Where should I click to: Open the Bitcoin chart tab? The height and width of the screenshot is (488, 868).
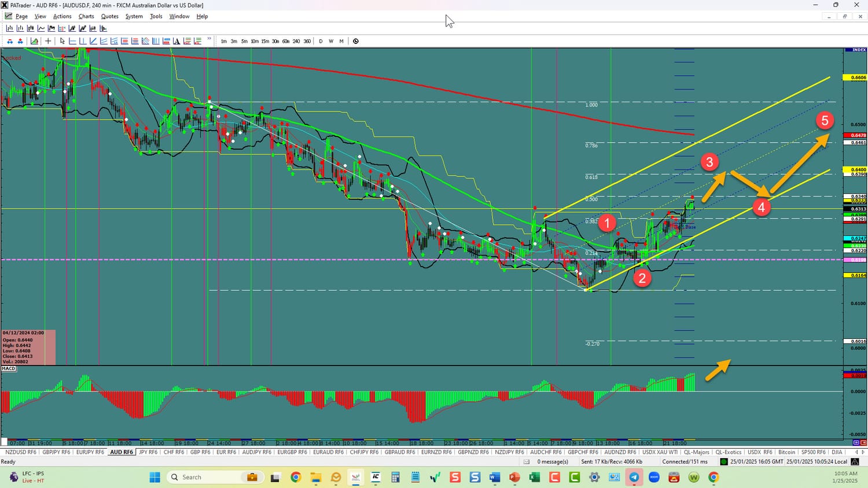(x=786, y=452)
